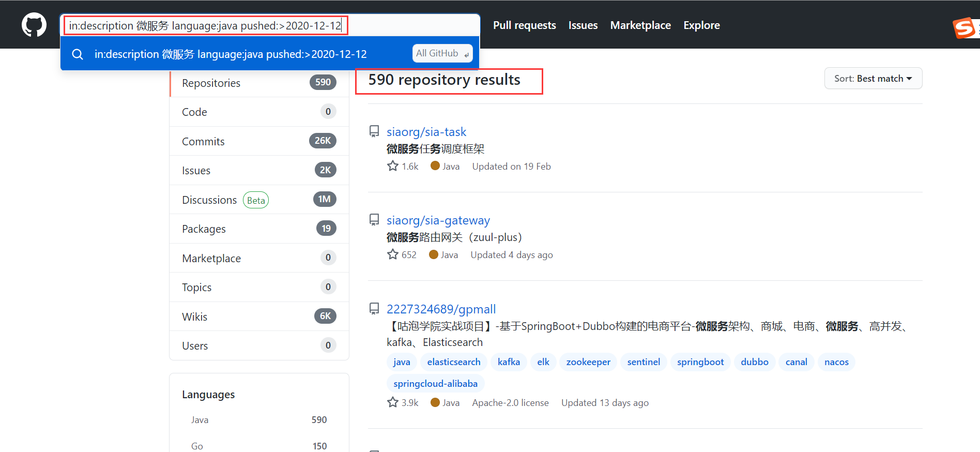Screen dimensions: 980x452
Task: Open the elasticsearch topic tag
Action: tap(454, 362)
